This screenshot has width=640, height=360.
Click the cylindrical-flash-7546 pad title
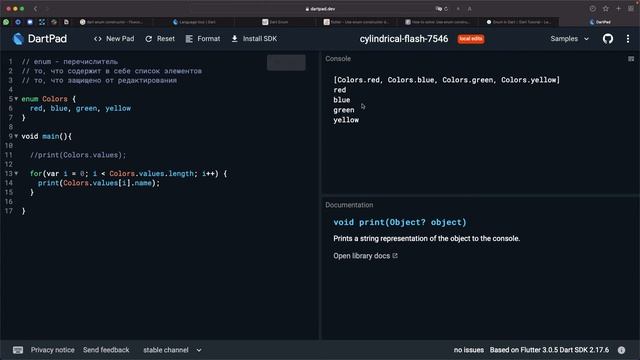coord(404,39)
